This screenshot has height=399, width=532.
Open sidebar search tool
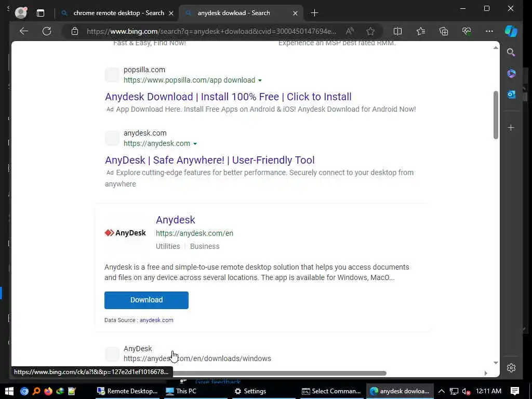[x=511, y=52]
